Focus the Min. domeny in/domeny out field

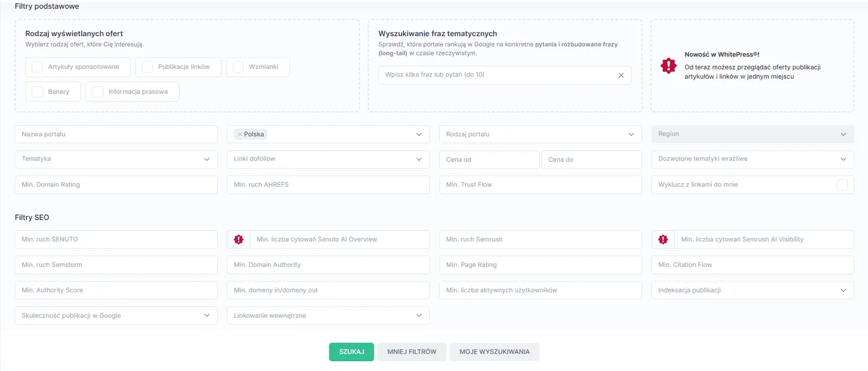[328, 290]
